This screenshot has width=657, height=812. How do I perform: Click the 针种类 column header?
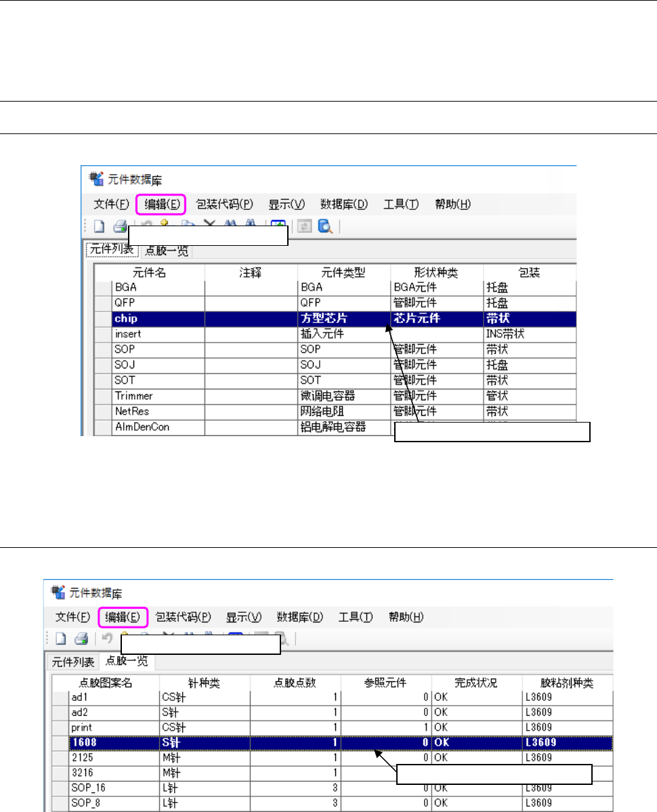[204, 683]
